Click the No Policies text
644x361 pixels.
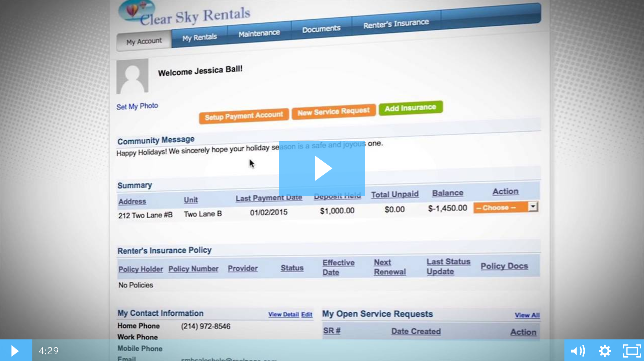[x=136, y=285]
